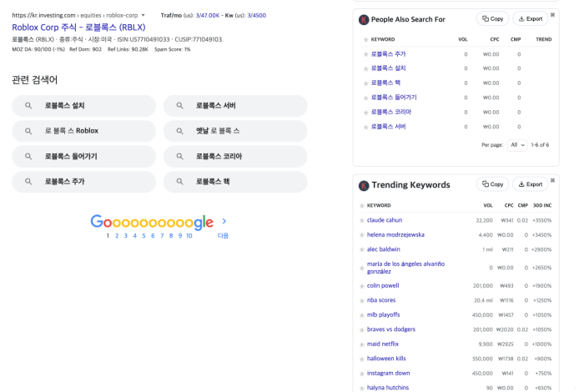Star the trending keyword instagram down

tap(361, 374)
